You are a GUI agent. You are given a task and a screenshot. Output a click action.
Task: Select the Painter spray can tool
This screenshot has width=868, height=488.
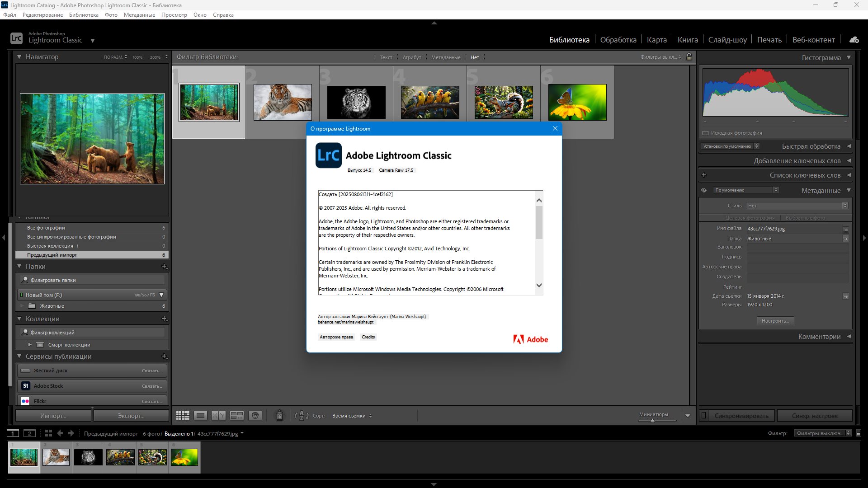[279, 415]
